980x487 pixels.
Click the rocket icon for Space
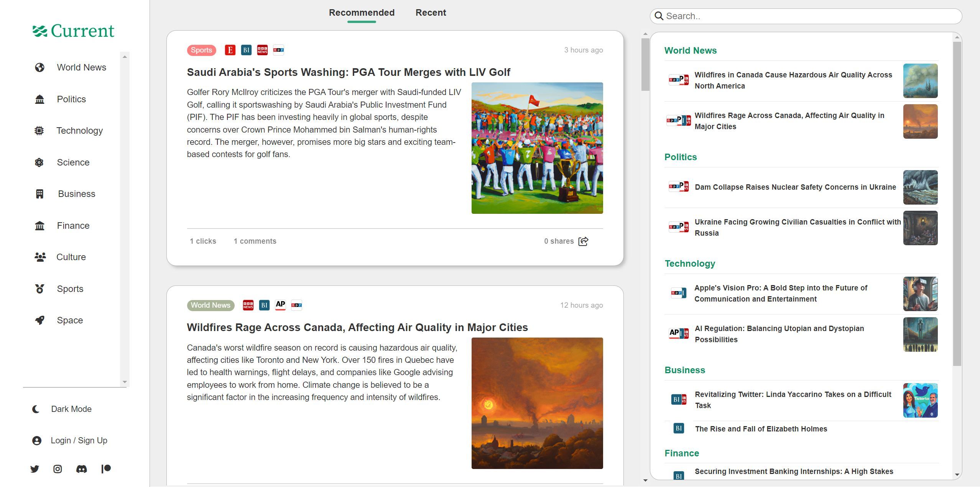40,320
